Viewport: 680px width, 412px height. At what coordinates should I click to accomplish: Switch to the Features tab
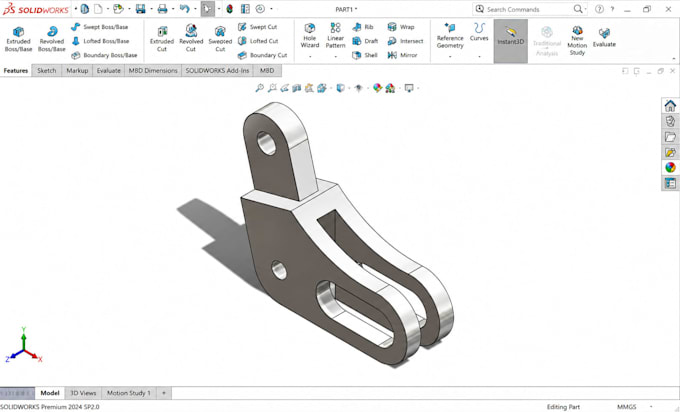pos(16,70)
